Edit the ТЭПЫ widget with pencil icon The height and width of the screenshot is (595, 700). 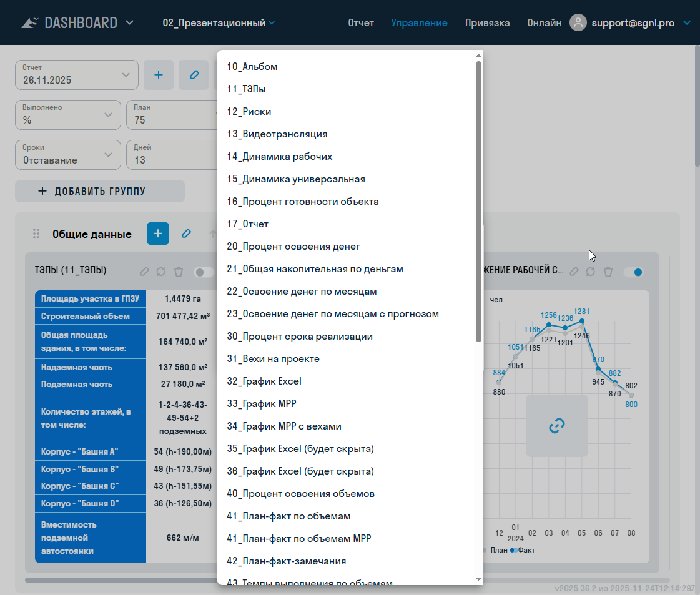(x=144, y=272)
